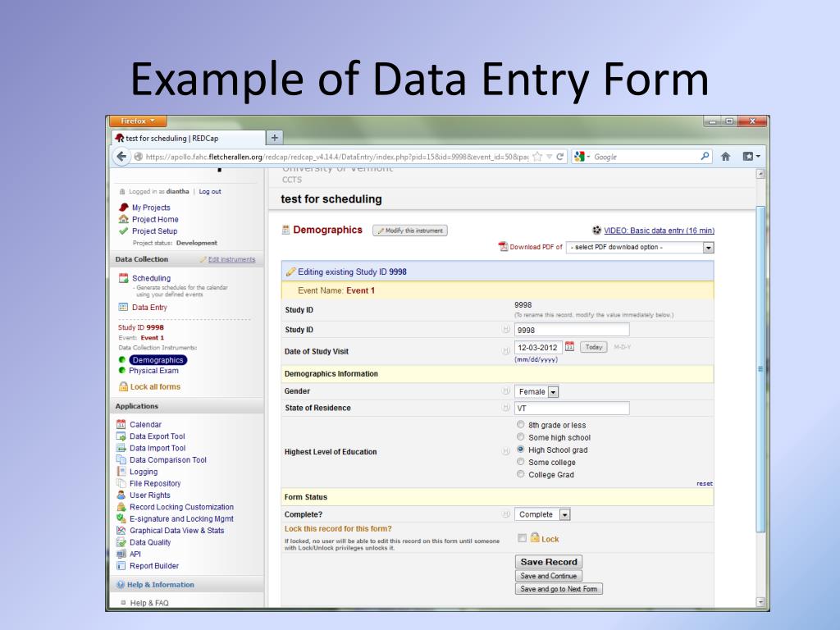Viewport: 840px width, 630px height.
Task: Click scrollbar down arrow at bottom right
Action: point(760,602)
